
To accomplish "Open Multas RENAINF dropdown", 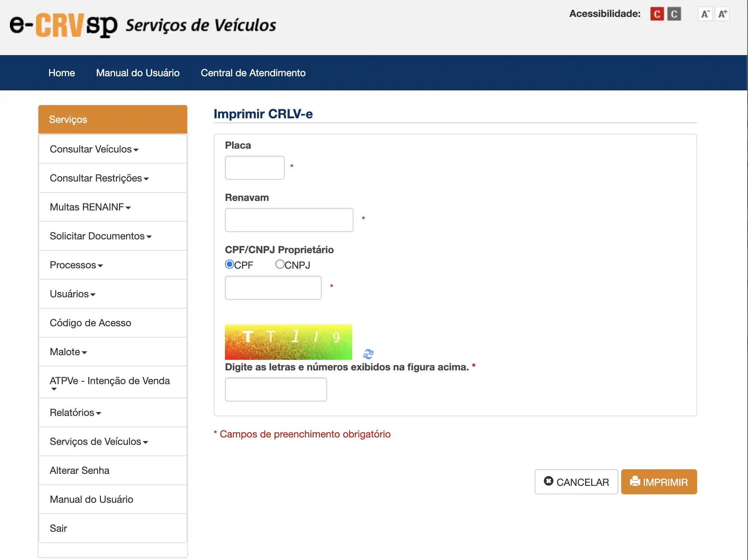I will pos(90,207).
